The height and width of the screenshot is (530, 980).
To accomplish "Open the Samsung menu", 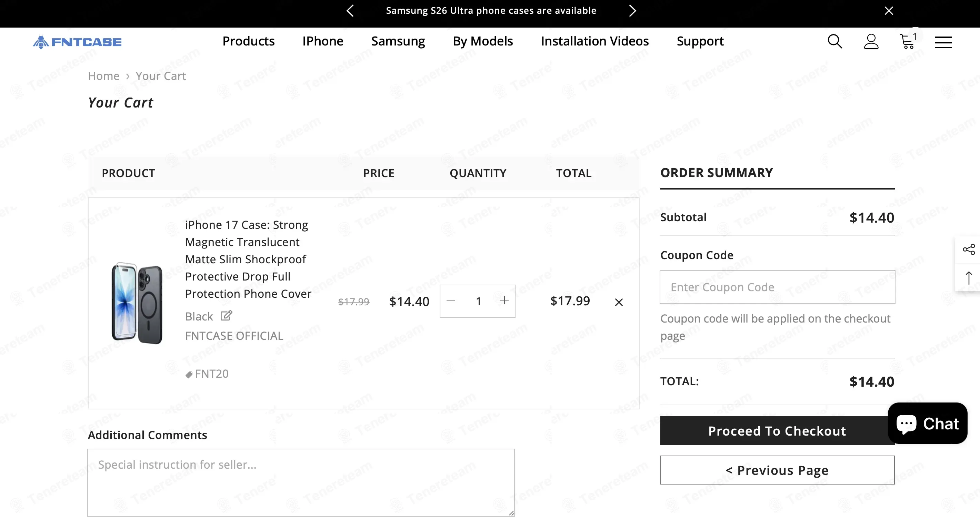I will coord(398,41).
